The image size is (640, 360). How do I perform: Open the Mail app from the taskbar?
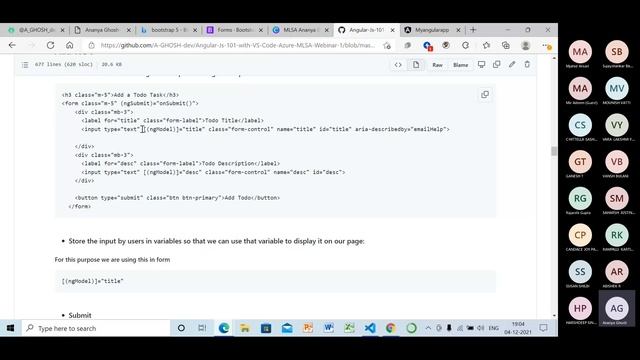coord(287,328)
